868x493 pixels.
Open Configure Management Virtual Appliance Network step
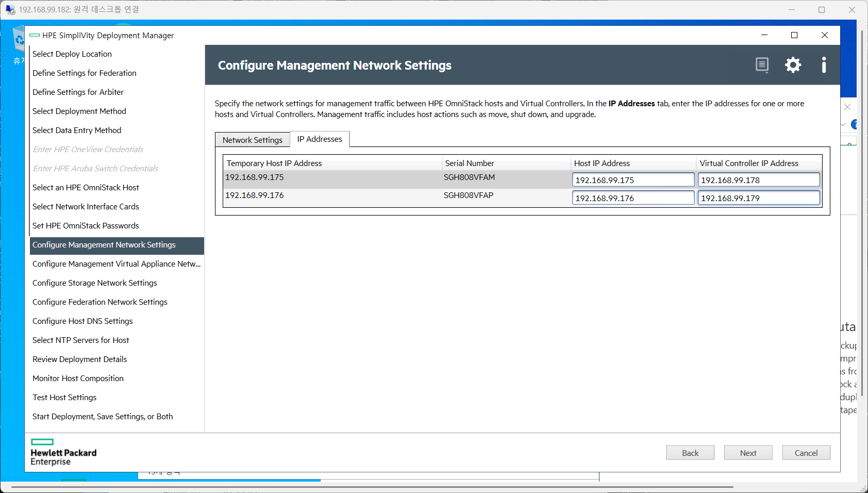click(x=116, y=264)
